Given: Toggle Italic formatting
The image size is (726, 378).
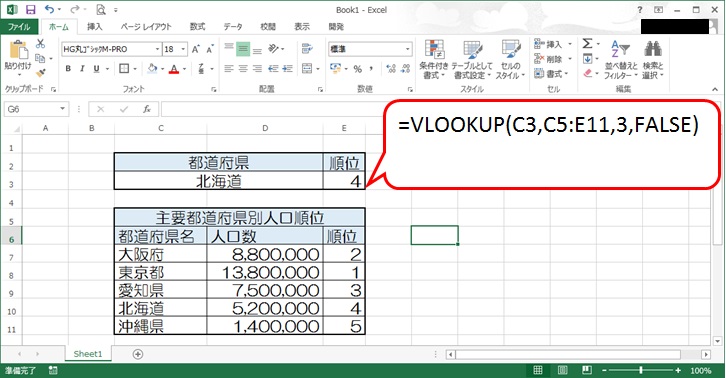Looking at the screenshot, I should [82, 69].
